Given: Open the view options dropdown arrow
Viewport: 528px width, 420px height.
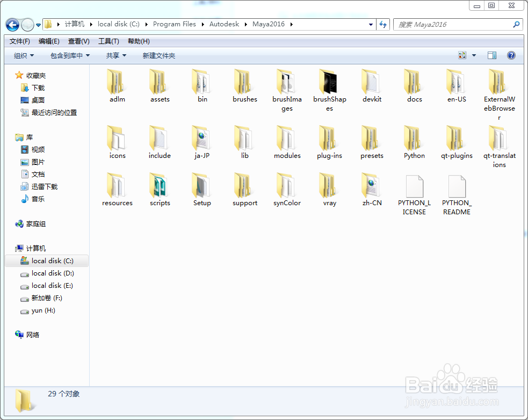Looking at the screenshot, I should click(474, 55).
